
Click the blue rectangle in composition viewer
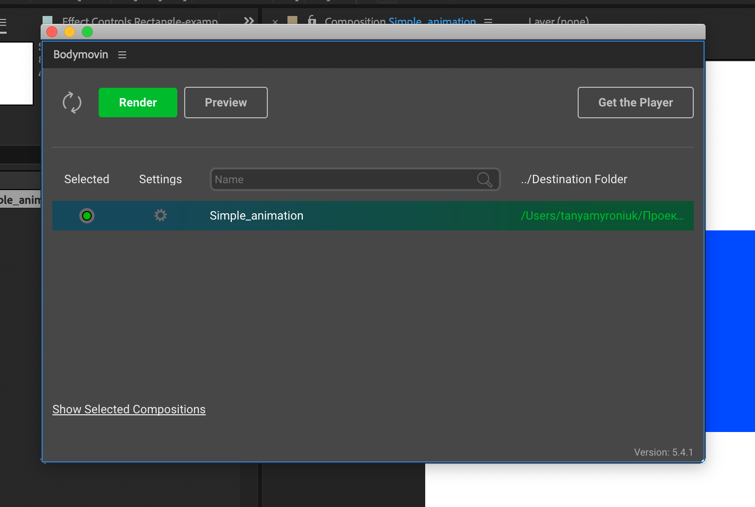(729, 330)
